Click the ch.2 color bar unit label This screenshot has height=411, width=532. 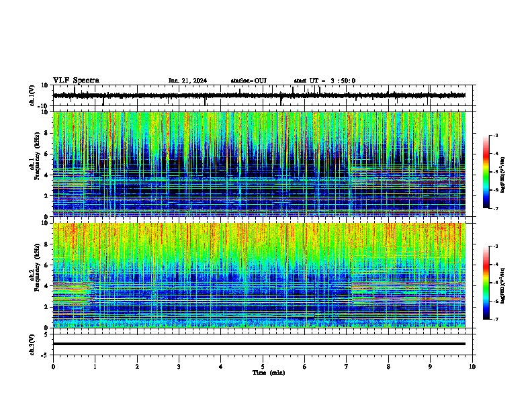503,285
